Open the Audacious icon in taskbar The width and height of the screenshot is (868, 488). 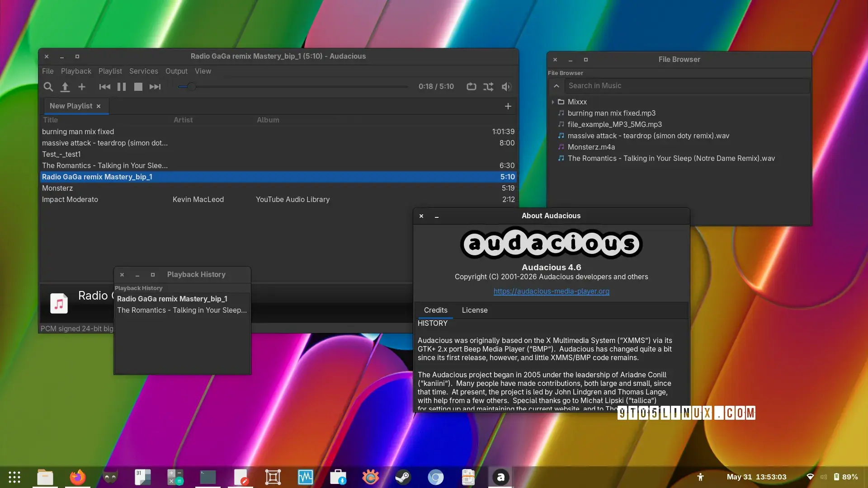(500, 477)
